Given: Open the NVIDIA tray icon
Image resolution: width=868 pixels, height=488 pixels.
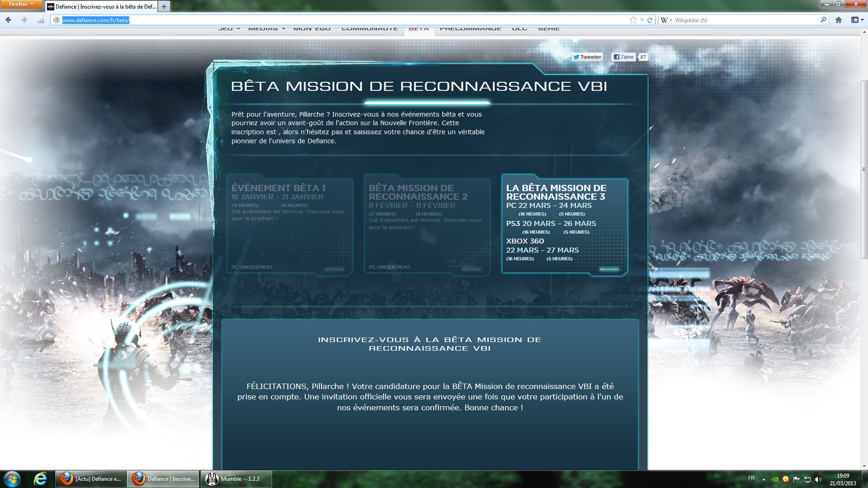Looking at the screenshot, I should pyautogui.click(x=775, y=479).
